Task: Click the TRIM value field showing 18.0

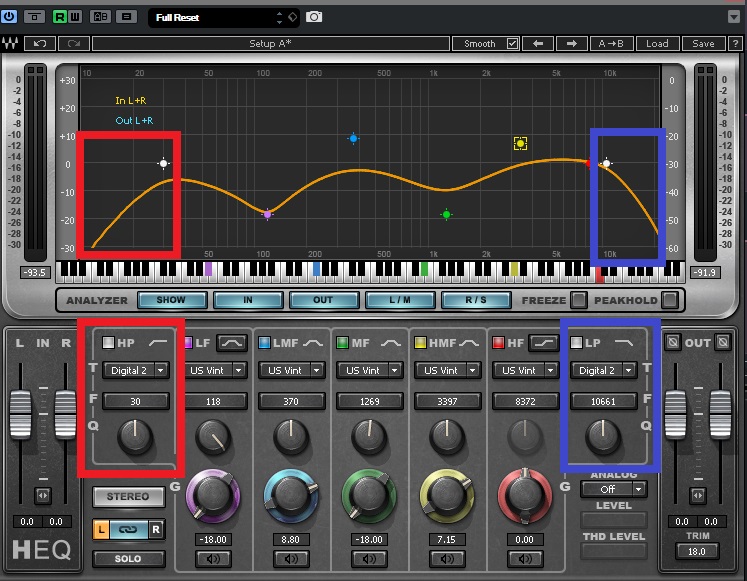Action: (697, 551)
